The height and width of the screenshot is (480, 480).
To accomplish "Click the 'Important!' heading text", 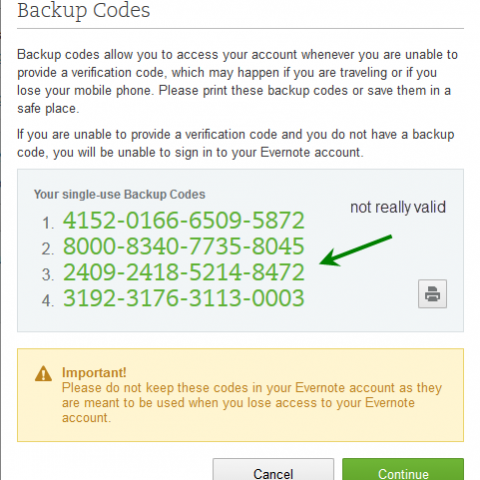I will point(94,372).
